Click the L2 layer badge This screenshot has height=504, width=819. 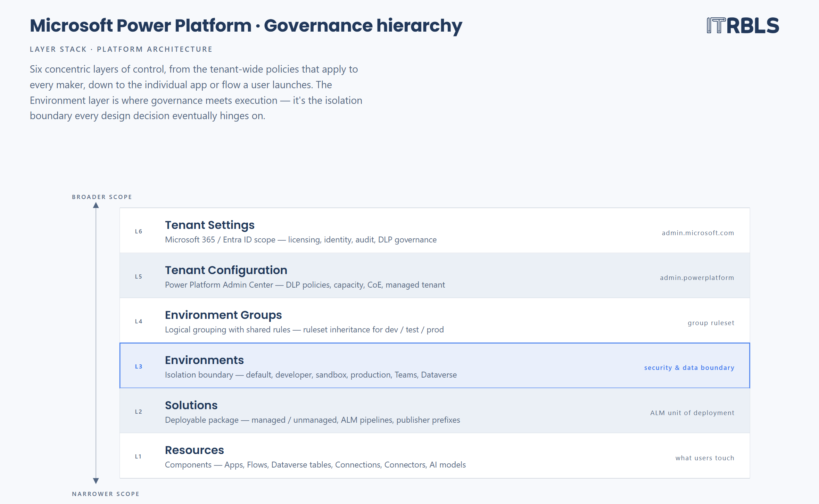(139, 412)
